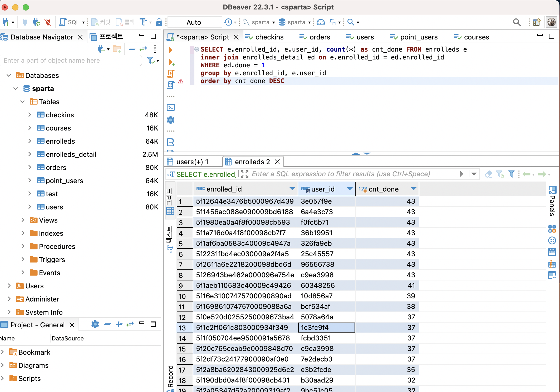Click the object name filter input field

point(71,61)
